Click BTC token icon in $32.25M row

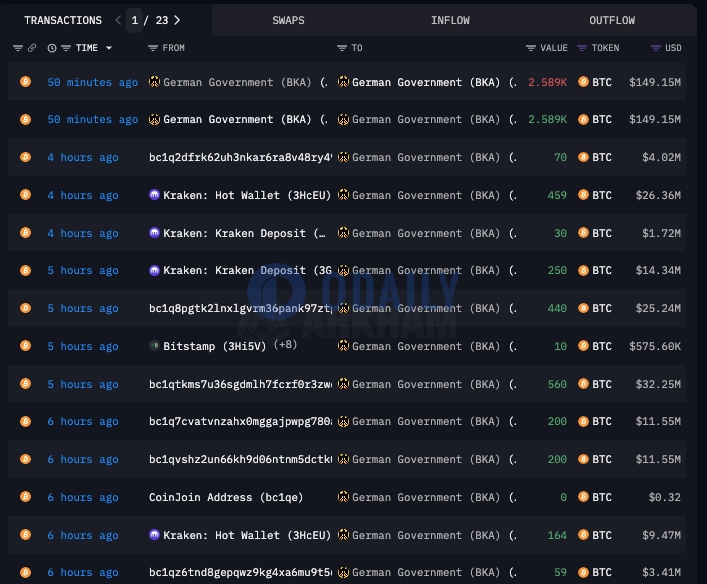point(583,384)
